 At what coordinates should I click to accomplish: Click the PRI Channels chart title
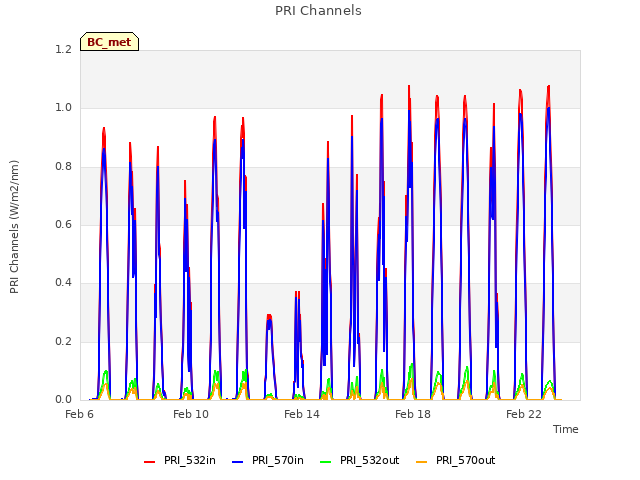(x=318, y=11)
